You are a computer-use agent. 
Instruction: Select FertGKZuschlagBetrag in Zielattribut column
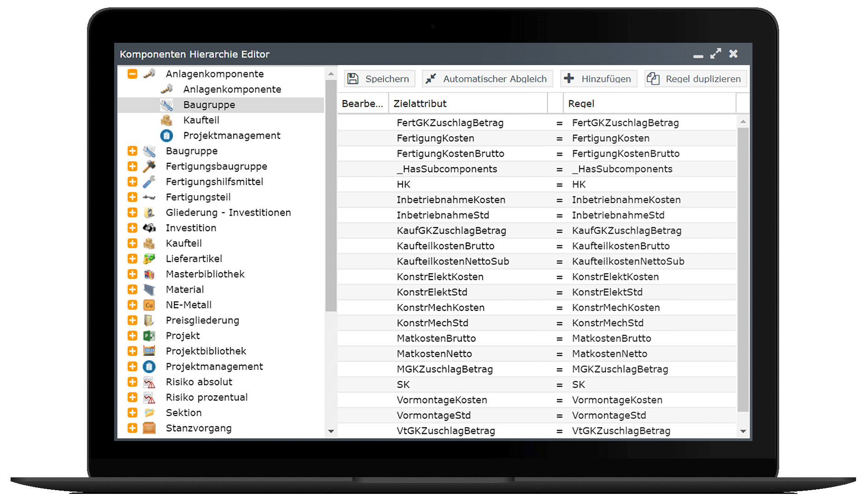click(450, 123)
